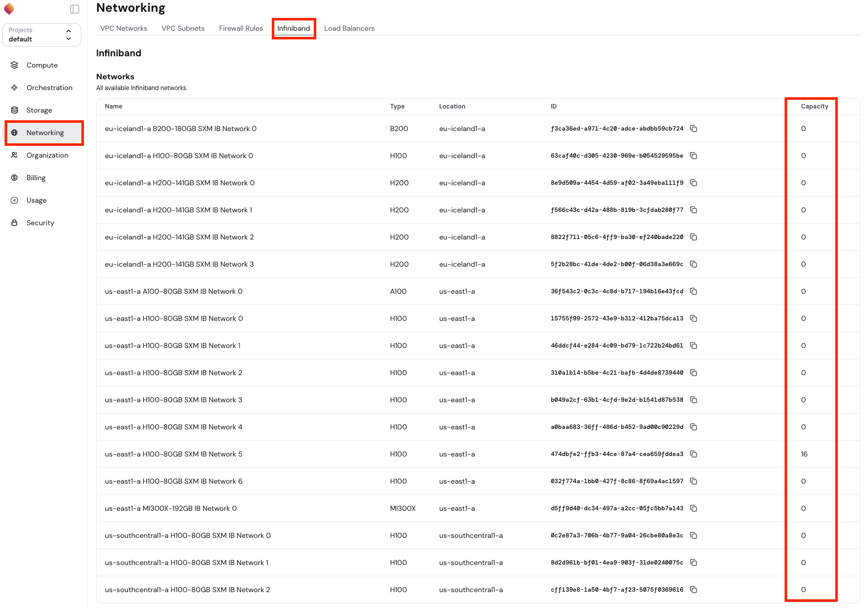Copy ID for us-east1-a H100 Network 6
868x608 pixels.
point(693,481)
